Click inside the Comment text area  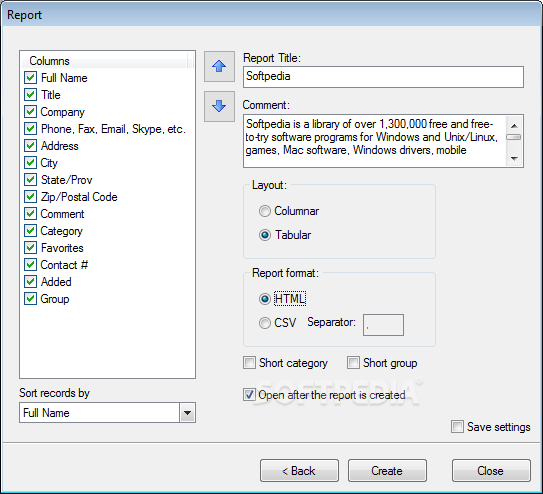click(x=375, y=141)
